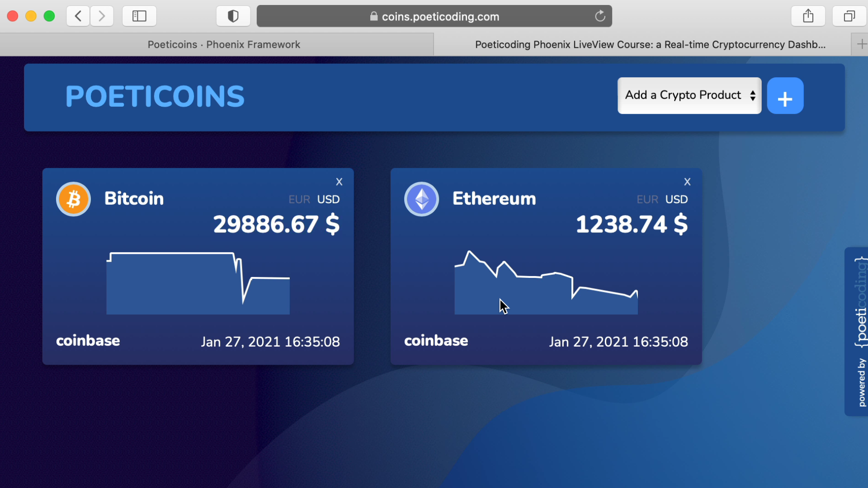The image size is (868, 488).
Task: Switch the Ethereum card to EUR
Action: point(647,199)
